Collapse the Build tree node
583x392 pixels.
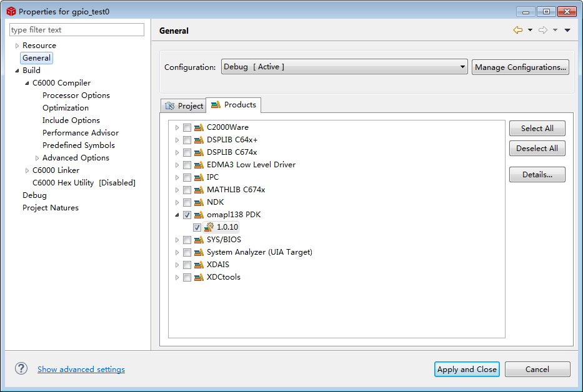pos(17,71)
